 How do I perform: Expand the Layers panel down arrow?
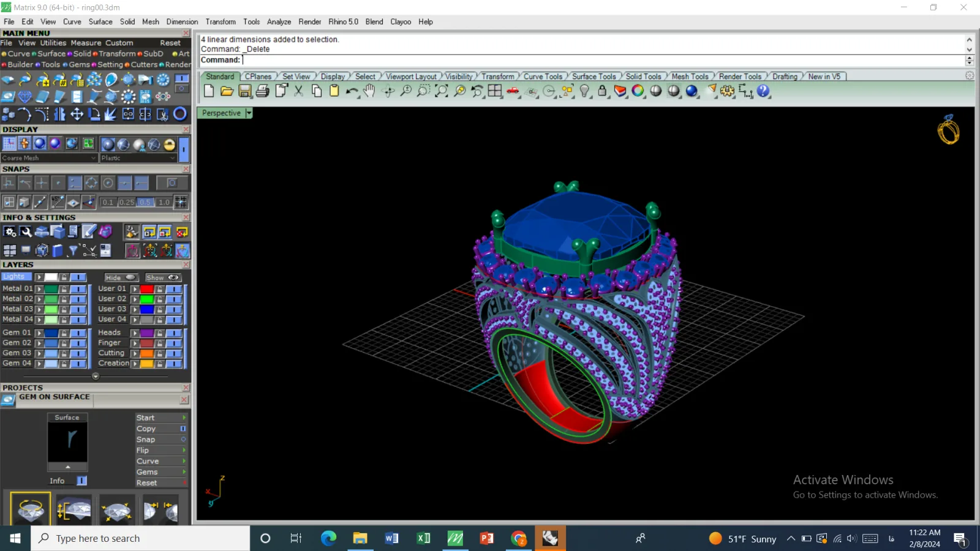pos(96,377)
